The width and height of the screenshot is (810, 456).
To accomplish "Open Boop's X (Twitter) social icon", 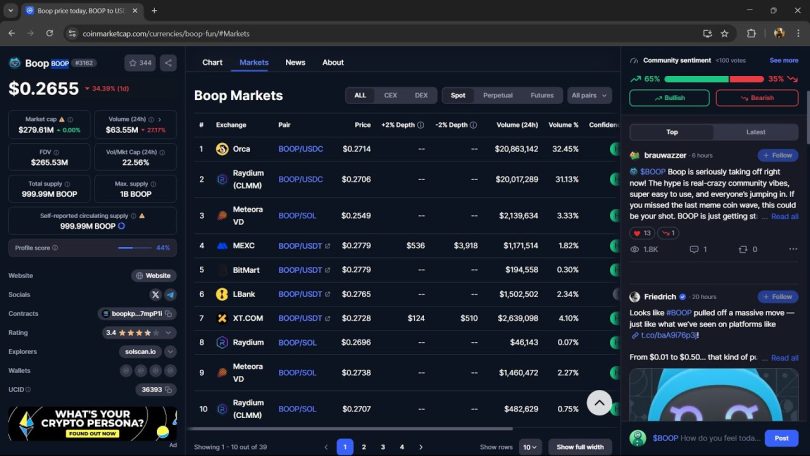I will tap(155, 295).
